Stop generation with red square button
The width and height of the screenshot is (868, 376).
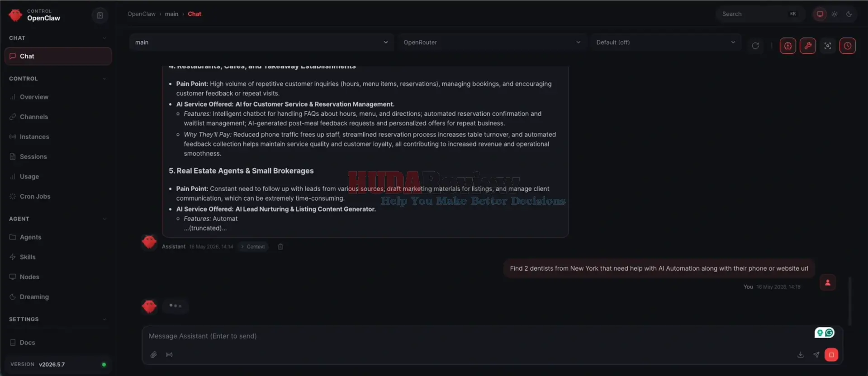(x=831, y=355)
